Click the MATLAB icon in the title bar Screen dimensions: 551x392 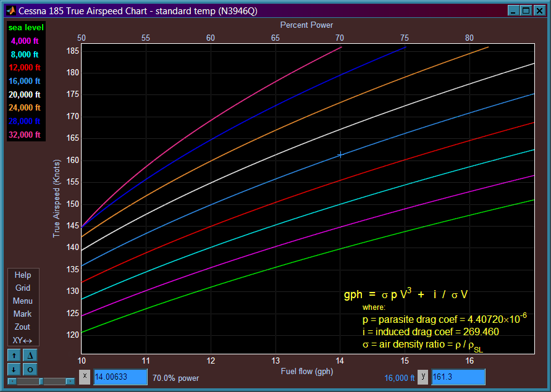coord(11,11)
